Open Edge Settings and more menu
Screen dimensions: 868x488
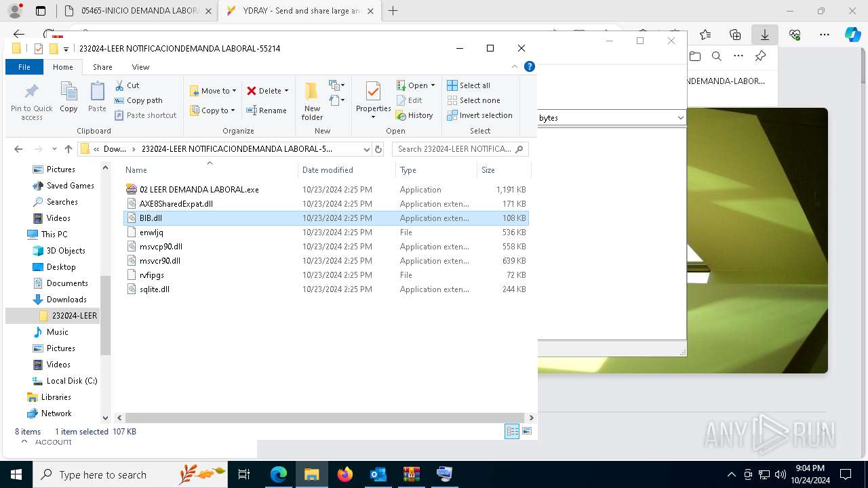(x=825, y=35)
